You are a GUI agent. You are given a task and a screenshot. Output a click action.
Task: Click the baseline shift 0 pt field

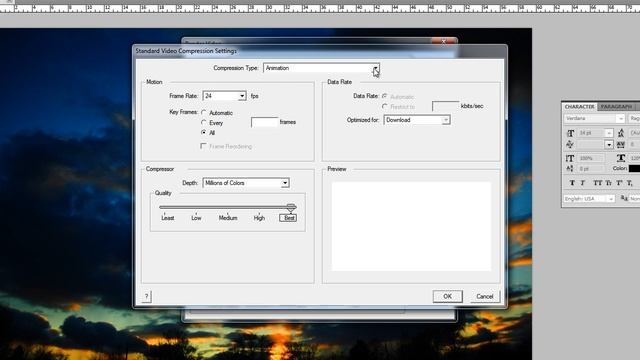591,169
